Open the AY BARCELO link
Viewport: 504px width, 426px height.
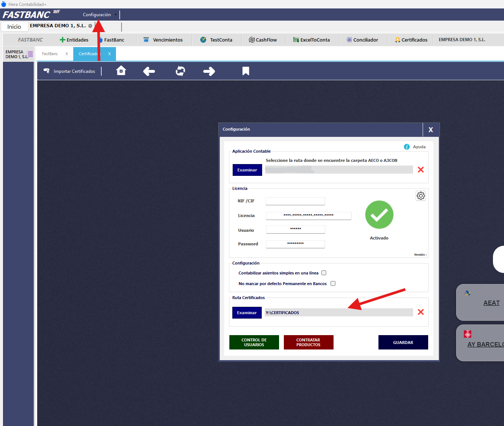click(486, 344)
